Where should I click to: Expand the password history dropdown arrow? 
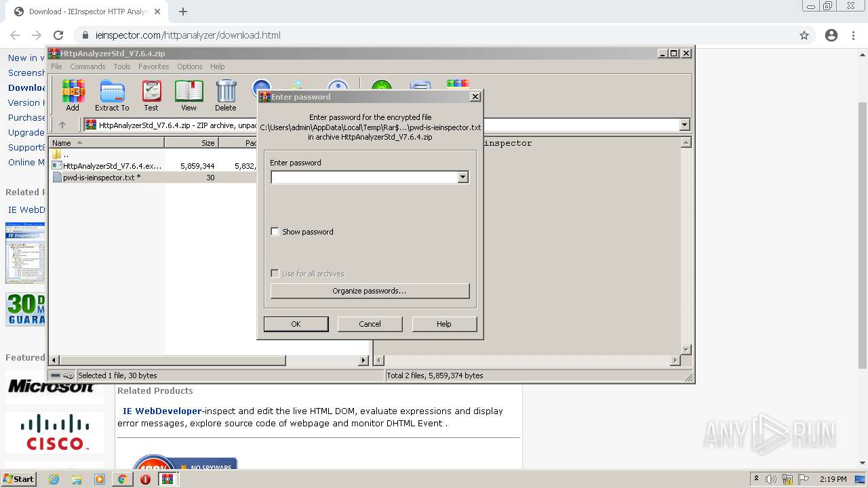[463, 177]
